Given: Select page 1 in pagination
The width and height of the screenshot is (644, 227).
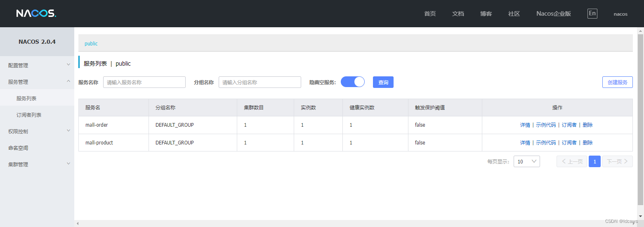Looking at the screenshot, I should point(594,161).
